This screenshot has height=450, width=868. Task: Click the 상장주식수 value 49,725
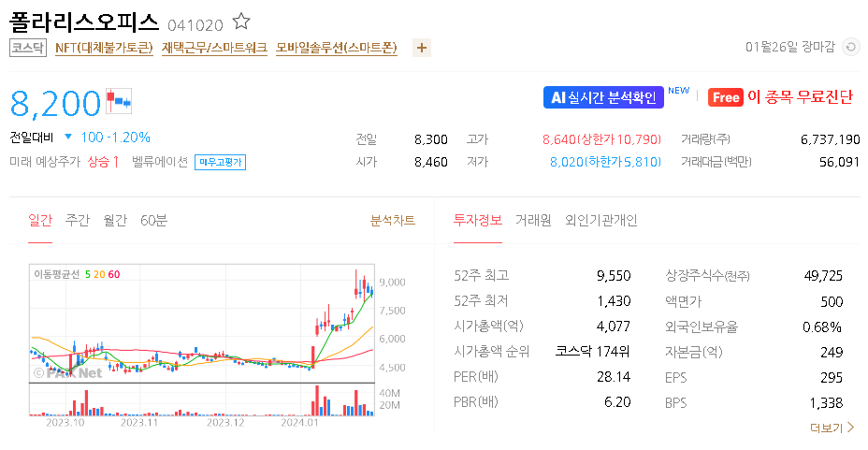pos(823,276)
